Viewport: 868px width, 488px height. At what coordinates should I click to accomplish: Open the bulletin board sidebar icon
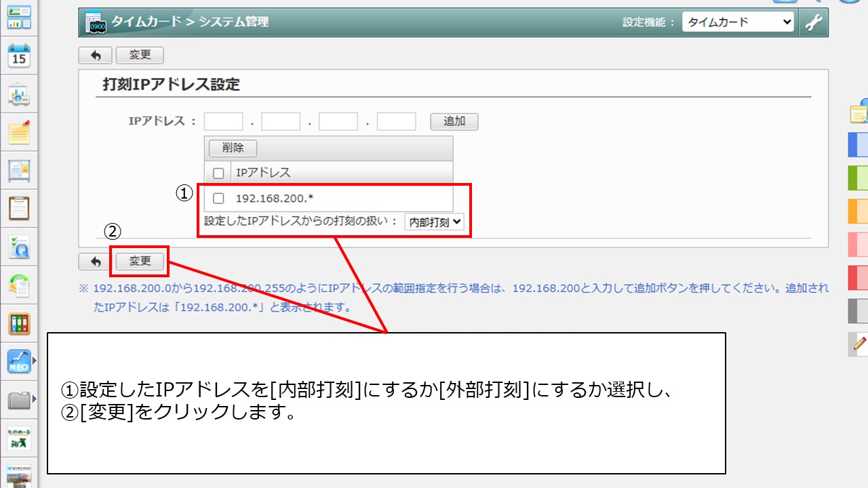(19, 170)
